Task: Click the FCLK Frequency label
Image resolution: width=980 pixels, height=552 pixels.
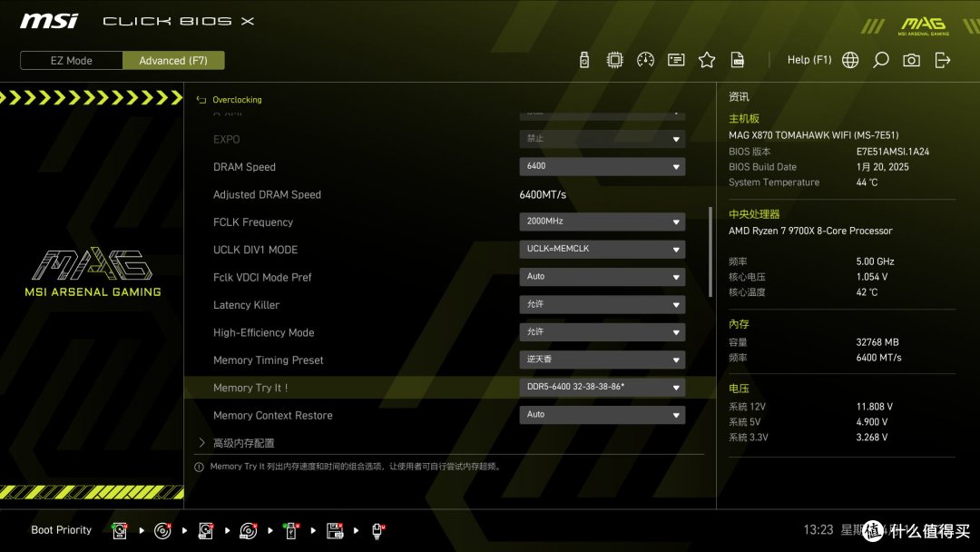Action: 253,222
